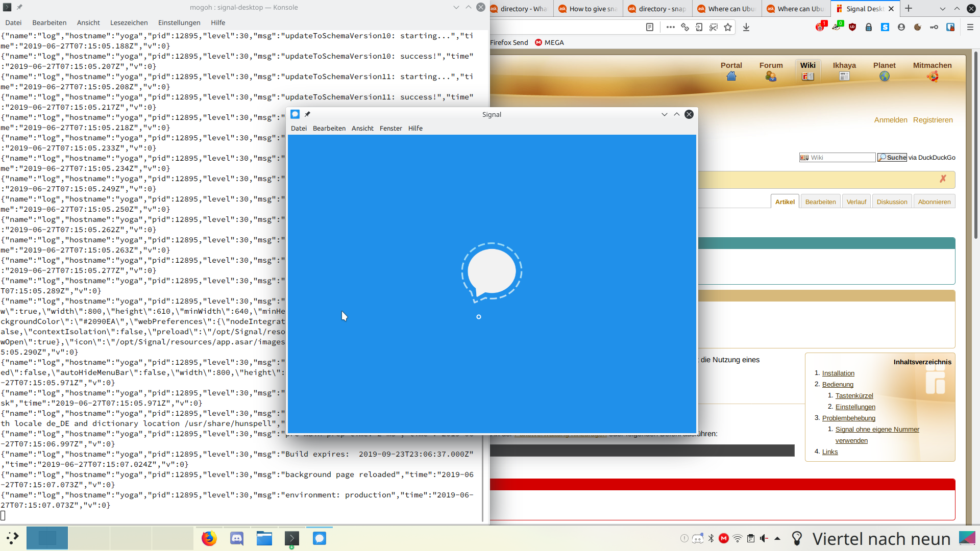Open the Bearbeiten menu in Signal
980x551 pixels.
(329, 128)
